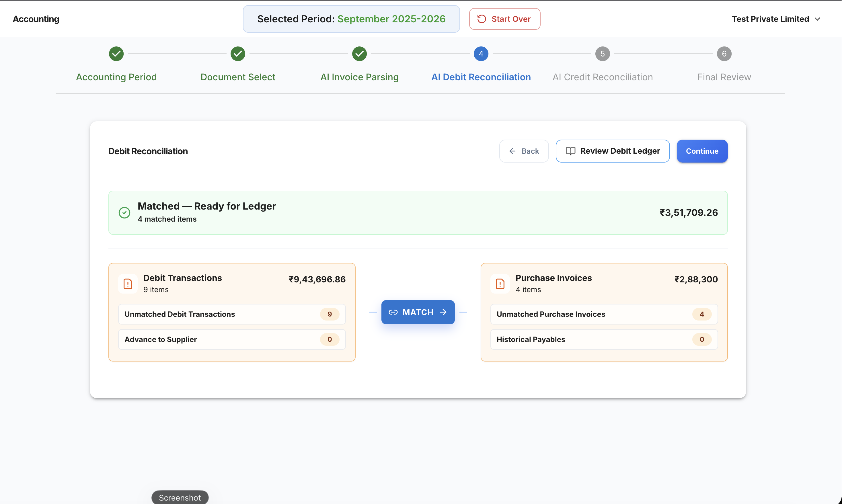Click the Screenshot pill at the bottom
842x504 pixels.
click(x=180, y=497)
